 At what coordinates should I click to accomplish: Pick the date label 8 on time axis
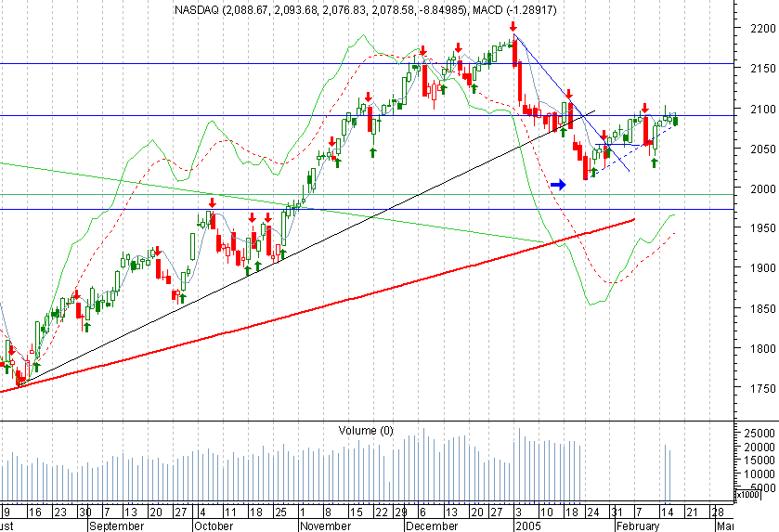tap(328, 513)
